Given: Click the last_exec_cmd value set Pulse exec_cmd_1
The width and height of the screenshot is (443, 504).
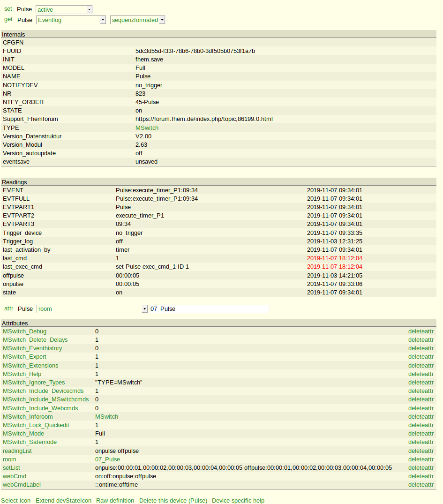Looking at the screenshot, I should [x=152, y=266].
